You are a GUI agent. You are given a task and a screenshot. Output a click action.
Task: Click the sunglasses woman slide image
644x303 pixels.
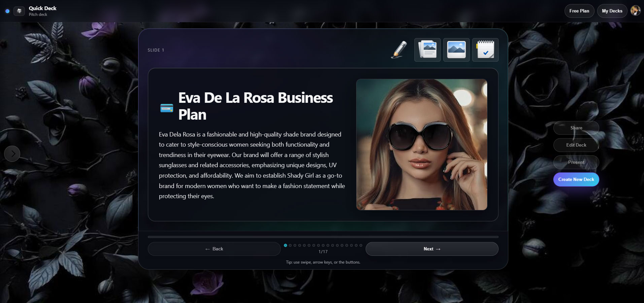421,144
